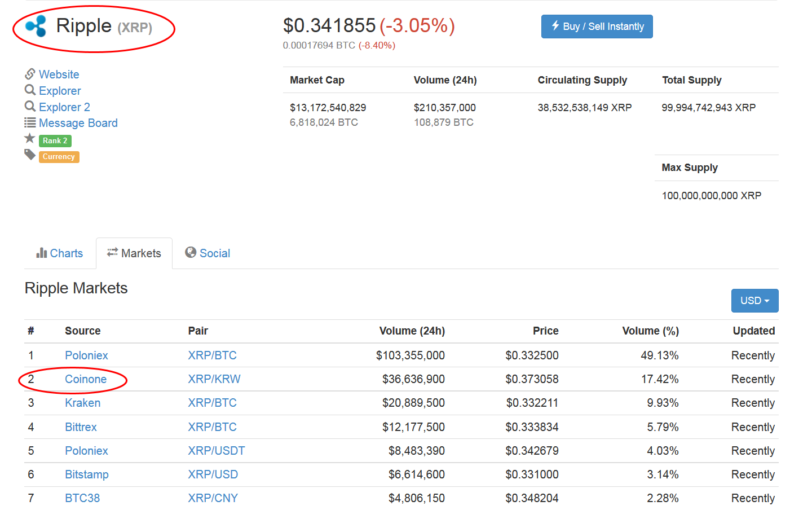This screenshot has height=510, width=812.
Task: Open the Website link
Action: pos(59,74)
